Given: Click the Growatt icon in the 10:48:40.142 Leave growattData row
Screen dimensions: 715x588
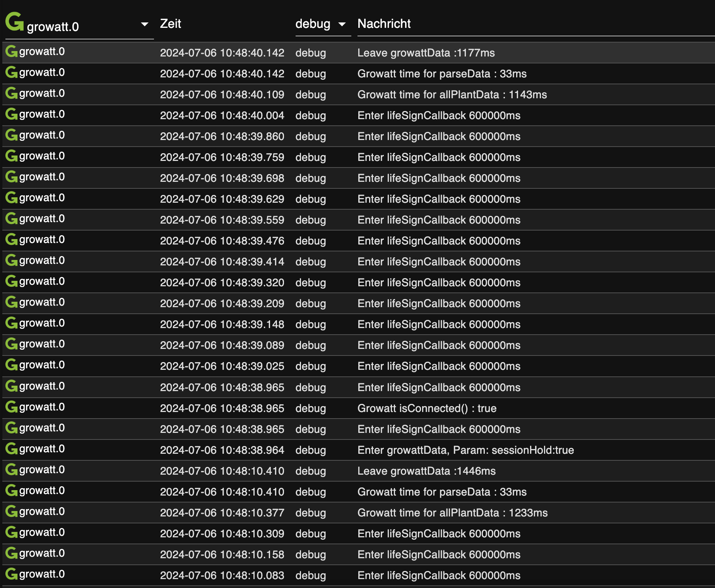Looking at the screenshot, I should pyautogui.click(x=12, y=51).
